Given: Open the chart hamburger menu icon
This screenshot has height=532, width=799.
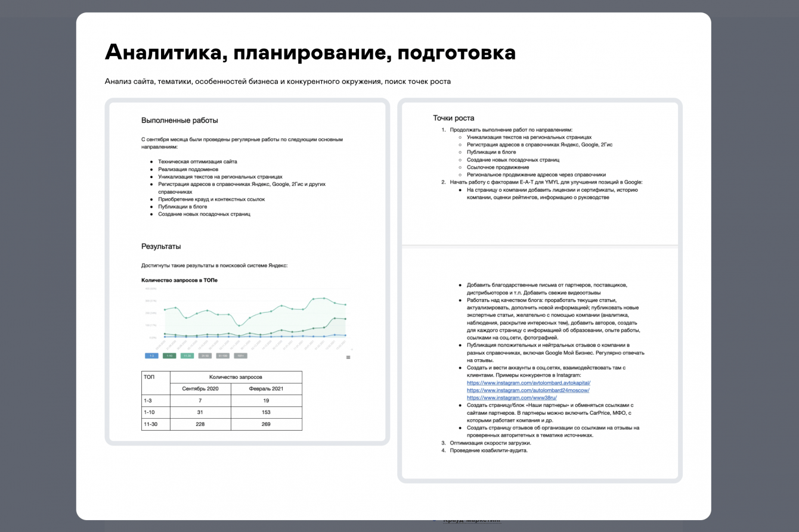Looking at the screenshot, I should coord(348,357).
